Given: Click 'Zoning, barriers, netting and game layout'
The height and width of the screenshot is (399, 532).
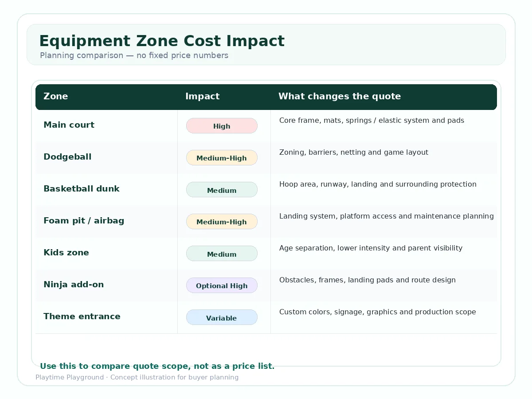Looking at the screenshot, I should click(354, 152).
